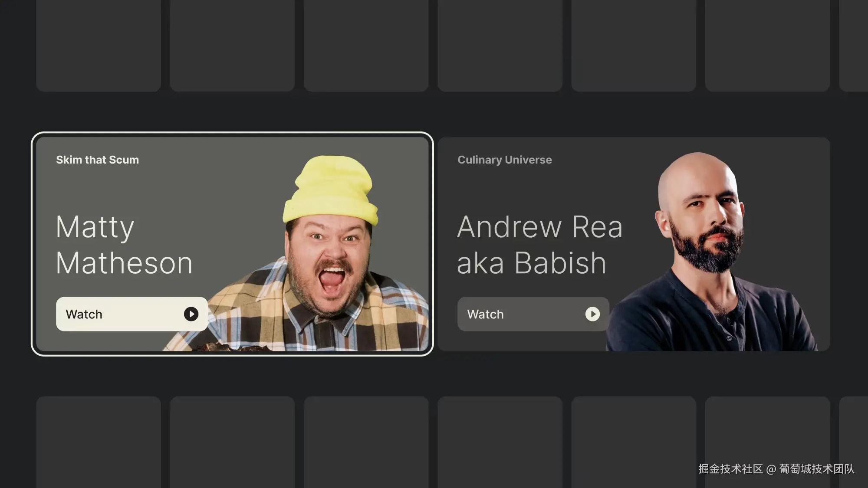Select the 'Matty Matheson' title text
The image size is (868, 488).
pos(124,245)
